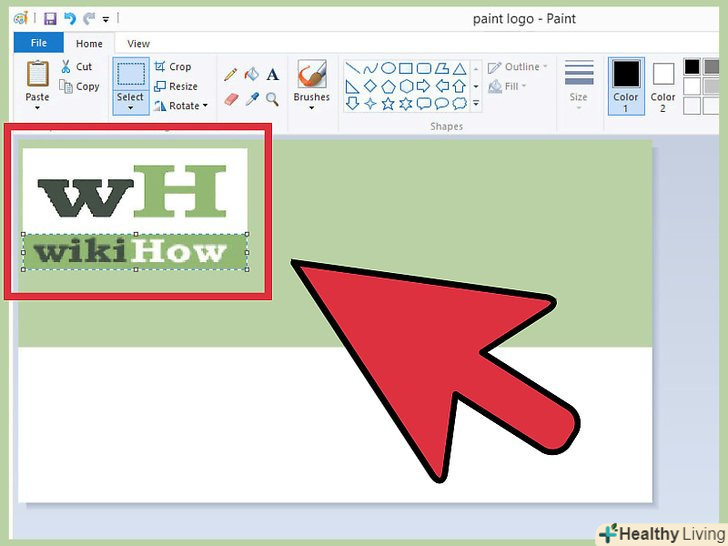
Task: Choose the Triangle shape
Action: point(459,69)
